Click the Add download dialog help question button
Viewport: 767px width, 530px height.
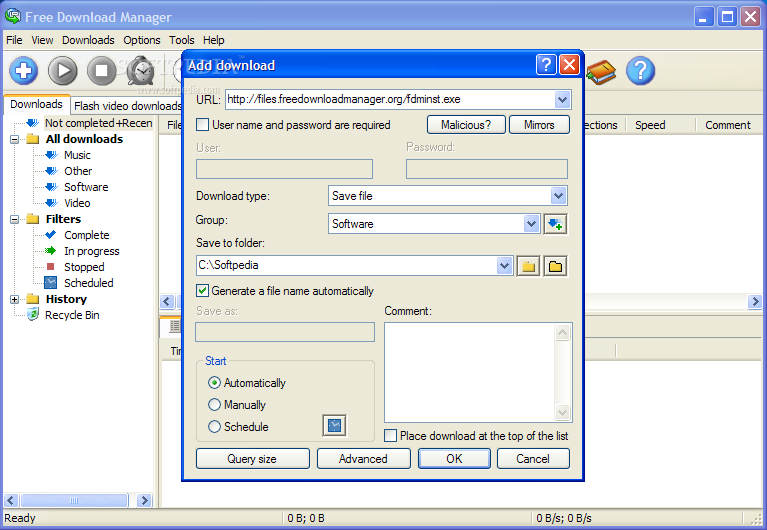546,65
